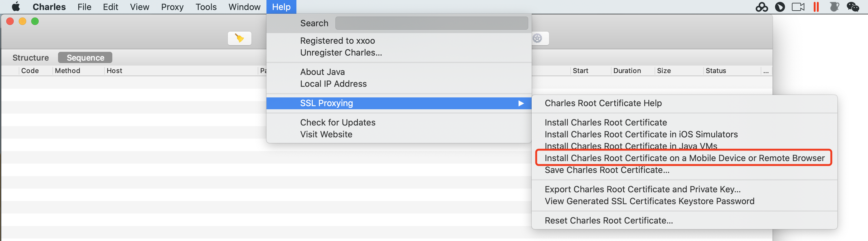Click the grey bear menu bar icon
Image resolution: width=868 pixels, height=241 pixels.
pyautogui.click(x=834, y=7)
